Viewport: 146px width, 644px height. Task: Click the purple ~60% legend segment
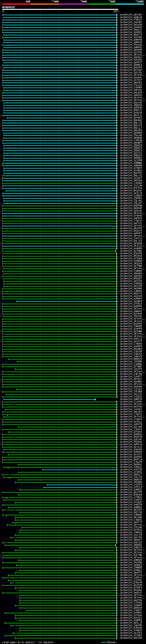tap(73, 4)
